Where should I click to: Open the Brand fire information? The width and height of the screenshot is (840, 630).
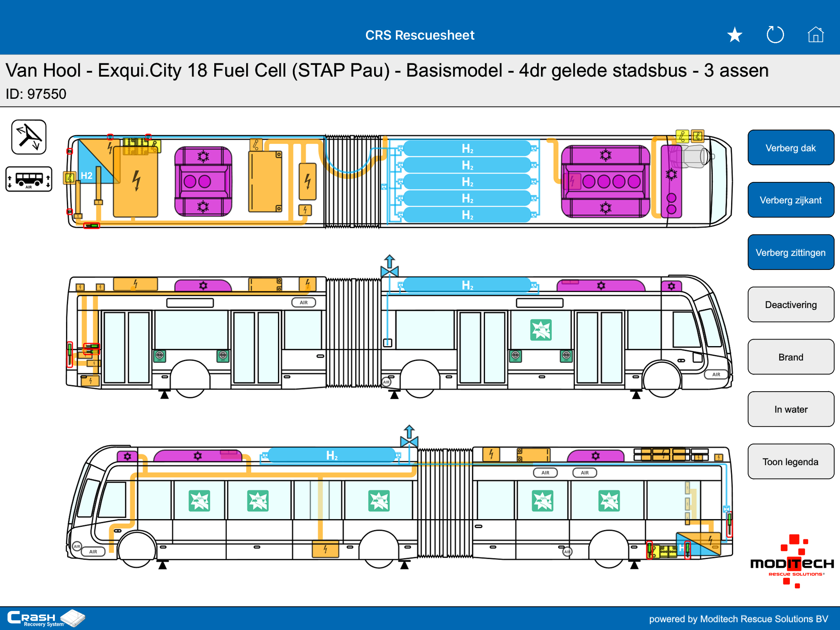pyautogui.click(x=791, y=357)
